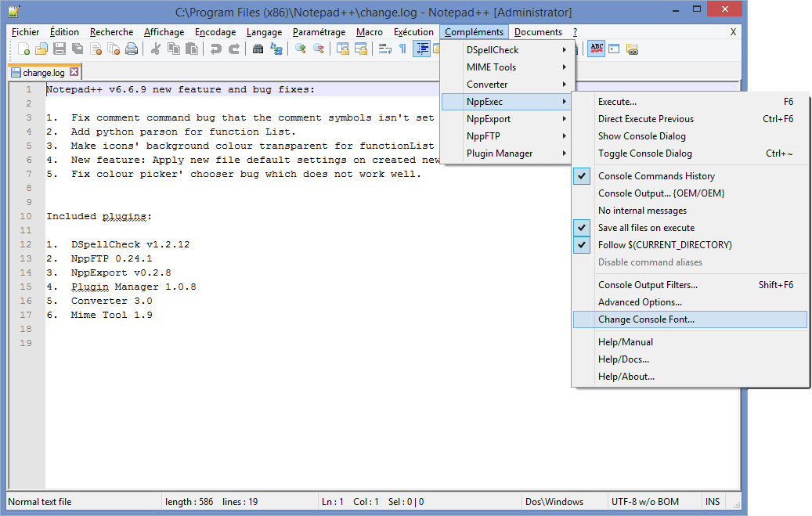Open the Exécution menu
Viewport: 812px width, 516px height.
coord(413,32)
